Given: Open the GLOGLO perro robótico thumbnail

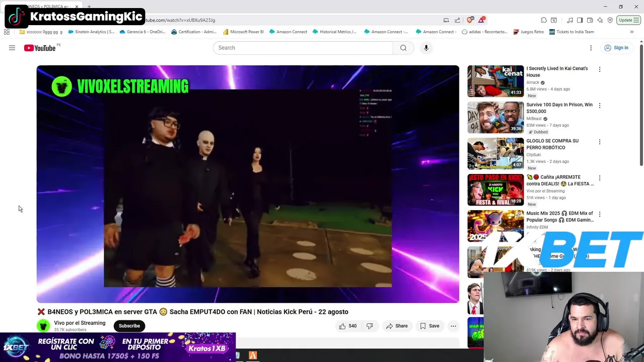Looking at the screenshot, I should point(496,153).
